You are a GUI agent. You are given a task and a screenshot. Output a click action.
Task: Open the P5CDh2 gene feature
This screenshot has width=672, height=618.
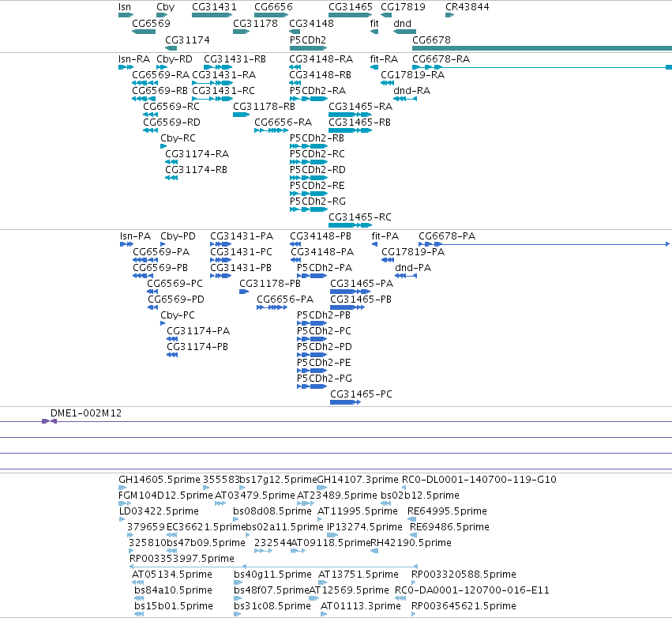(309, 48)
